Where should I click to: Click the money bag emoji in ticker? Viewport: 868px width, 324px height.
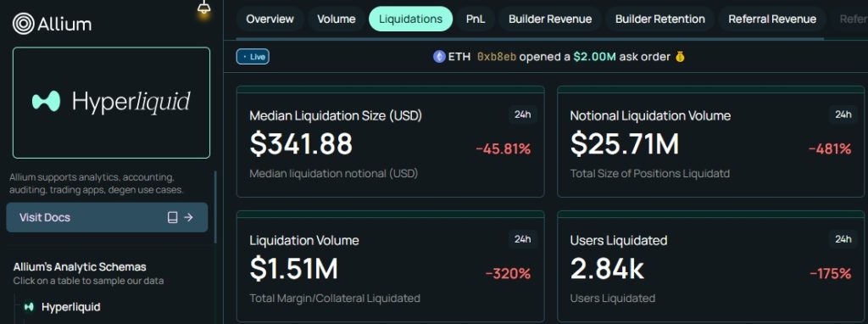681,57
